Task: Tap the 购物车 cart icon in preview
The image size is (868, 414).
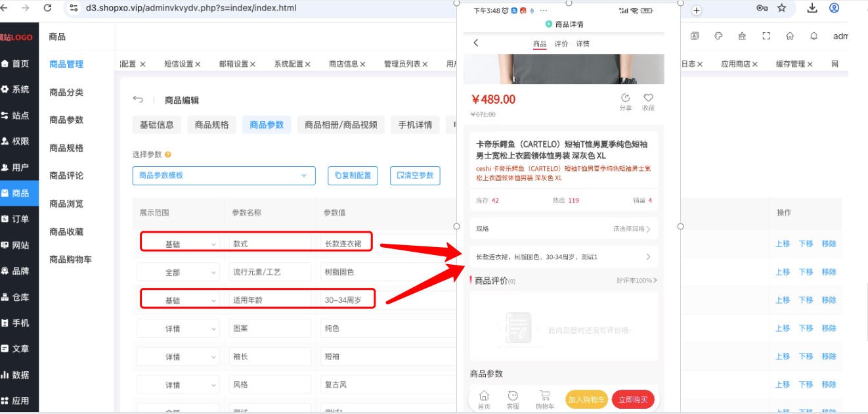Action: [x=545, y=396]
